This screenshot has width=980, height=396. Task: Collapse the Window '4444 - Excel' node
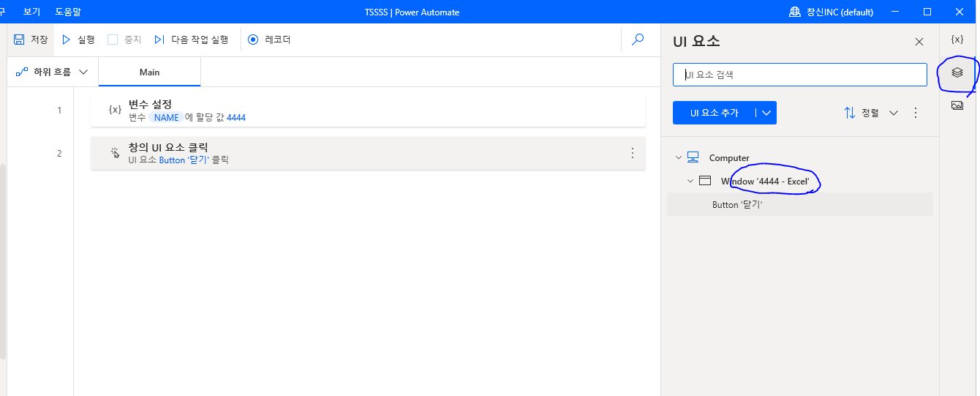[690, 181]
